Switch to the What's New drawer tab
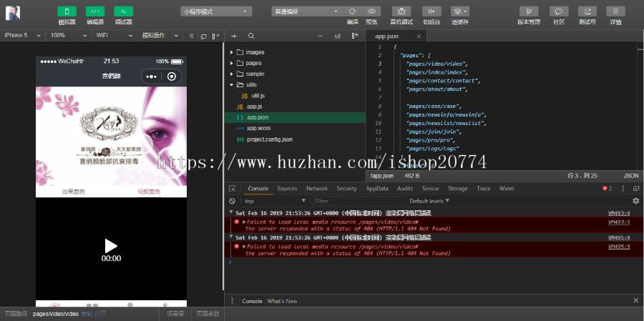 pyautogui.click(x=282, y=301)
